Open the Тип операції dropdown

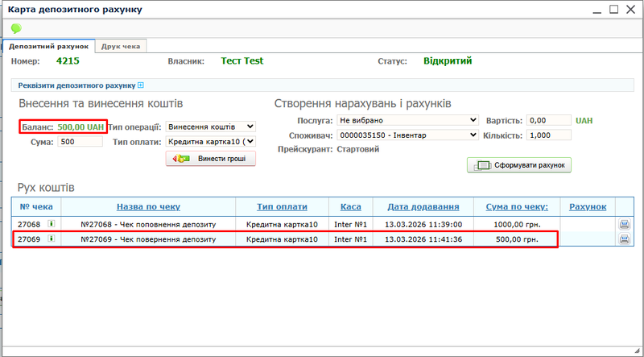pos(209,127)
